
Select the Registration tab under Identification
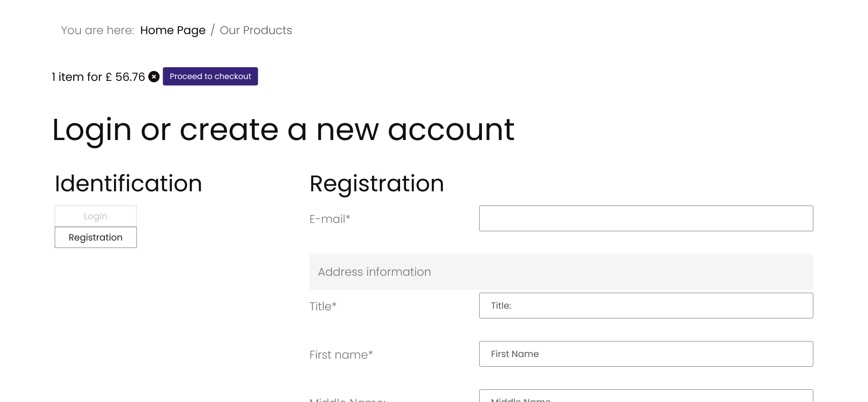pos(95,238)
